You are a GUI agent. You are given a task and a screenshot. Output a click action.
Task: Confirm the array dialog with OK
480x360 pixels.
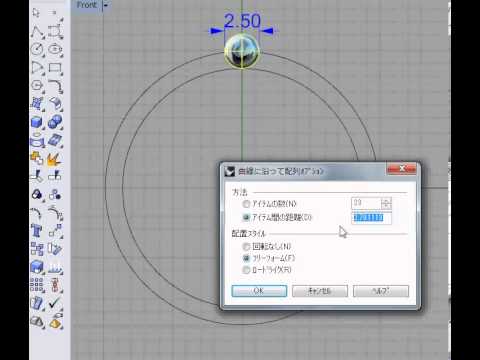pos(259,291)
